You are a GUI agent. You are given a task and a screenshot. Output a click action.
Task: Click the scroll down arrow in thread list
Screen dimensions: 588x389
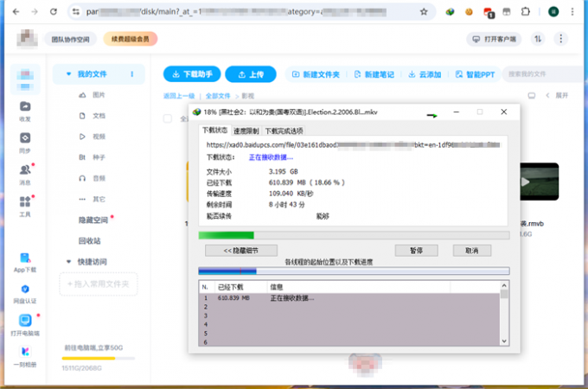point(504,341)
